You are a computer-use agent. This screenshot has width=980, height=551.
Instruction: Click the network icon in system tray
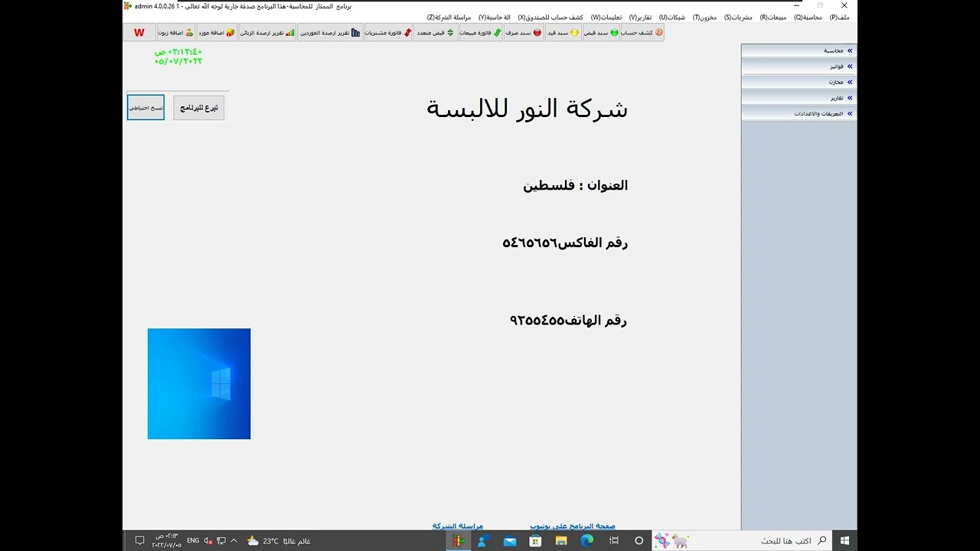(x=221, y=540)
